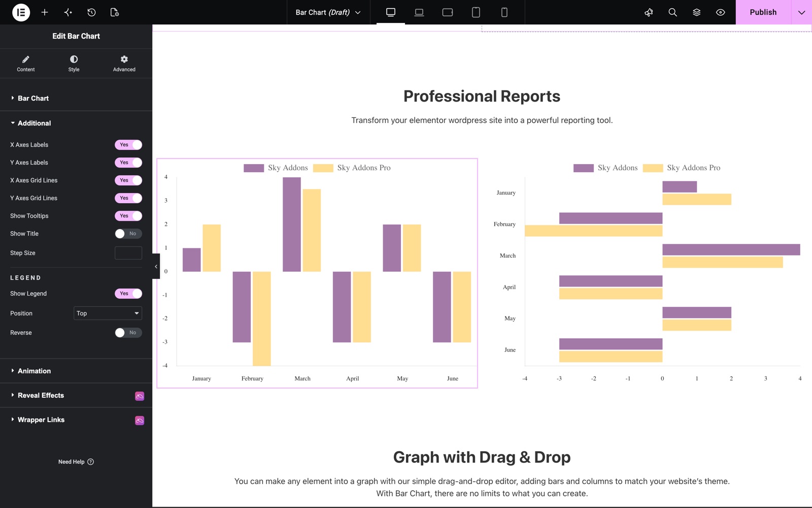This screenshot has width=812, height=508.
Task: Open the revision history icon
Action: 91,12
